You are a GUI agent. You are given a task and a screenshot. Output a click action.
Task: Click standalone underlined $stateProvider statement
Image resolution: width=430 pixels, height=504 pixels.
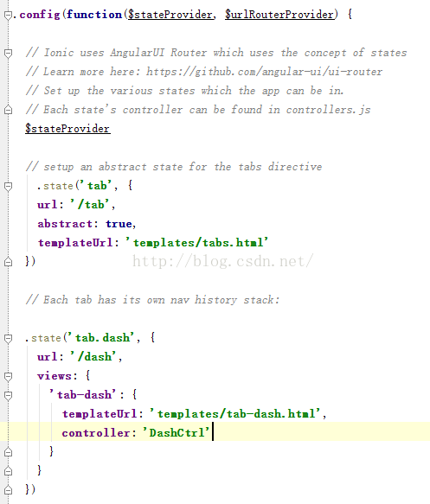point(67,129)
